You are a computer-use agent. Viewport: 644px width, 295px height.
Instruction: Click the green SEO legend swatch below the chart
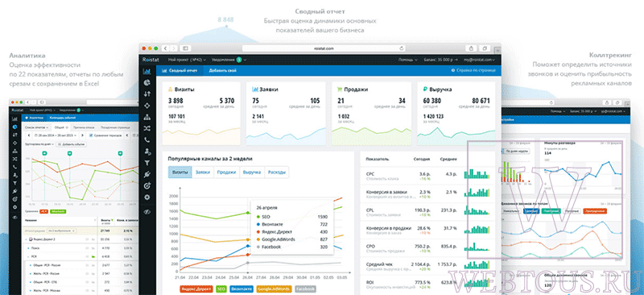(221, 289)
